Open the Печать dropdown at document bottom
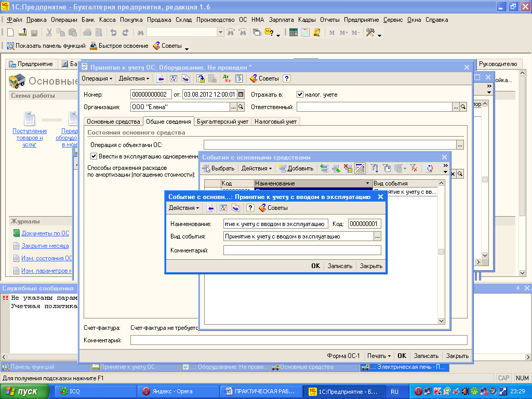 [379, 355]
